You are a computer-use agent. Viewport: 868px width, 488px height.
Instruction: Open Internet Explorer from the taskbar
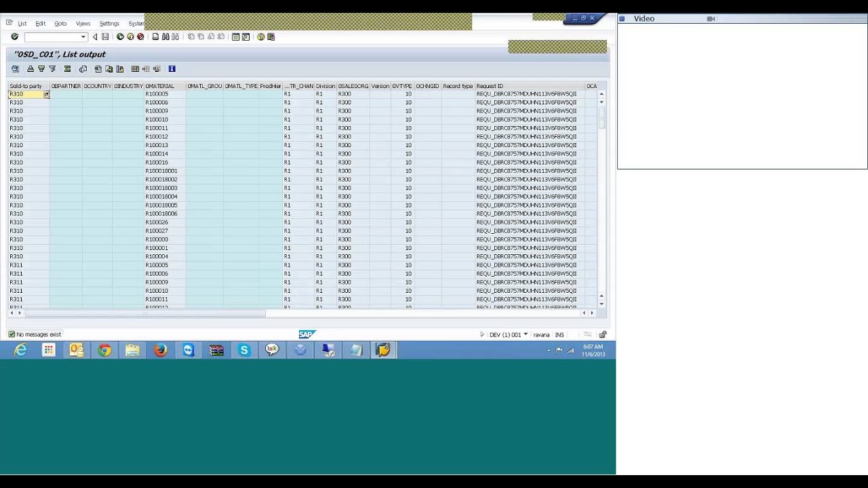pyautogui.click(x=20, y=350)
